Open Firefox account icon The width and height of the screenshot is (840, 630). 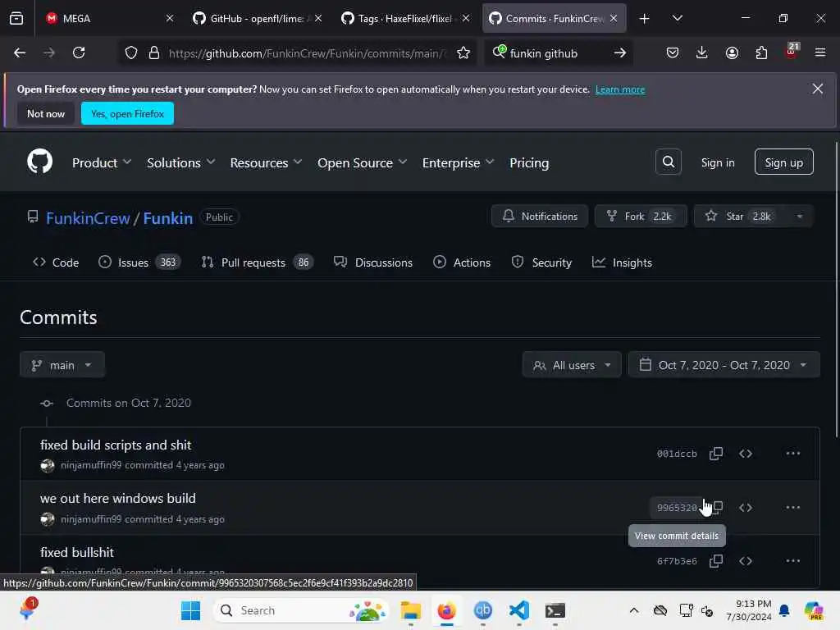[x=732, y=52]
